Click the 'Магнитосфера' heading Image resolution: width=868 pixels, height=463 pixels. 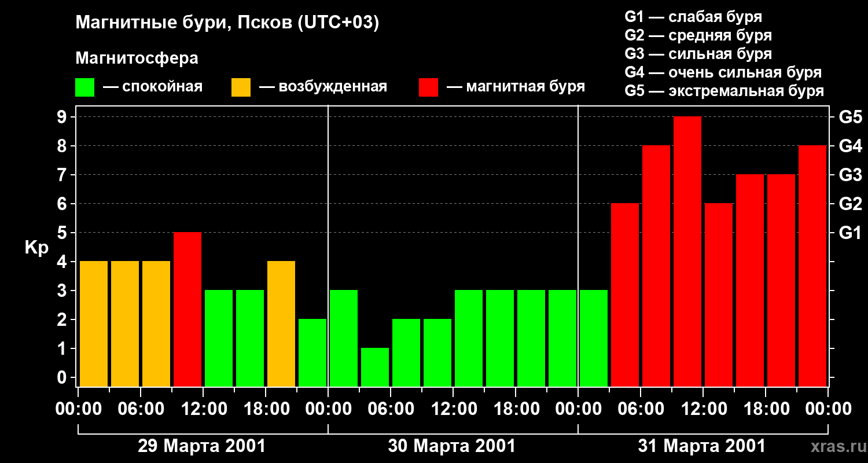(137, 58)
